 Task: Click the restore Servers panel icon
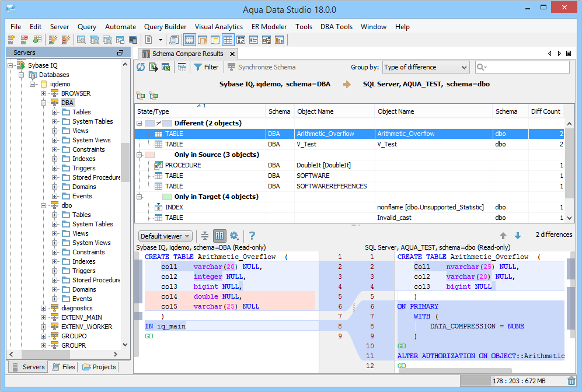click(x=120, y=52)
